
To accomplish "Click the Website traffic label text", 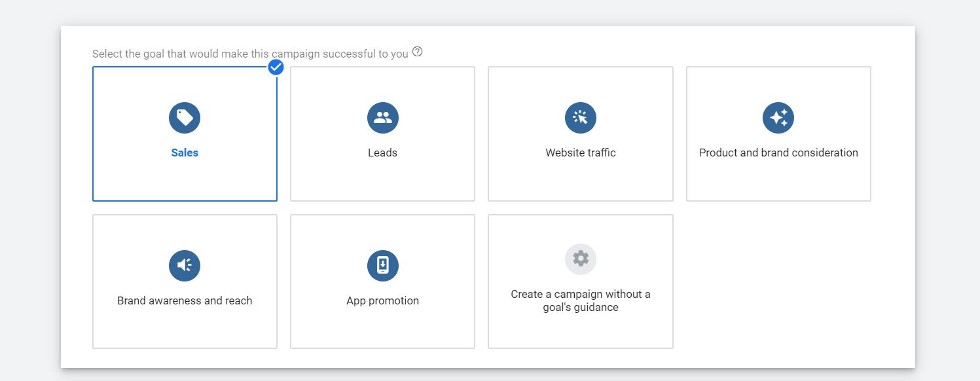I will point(581,153).
